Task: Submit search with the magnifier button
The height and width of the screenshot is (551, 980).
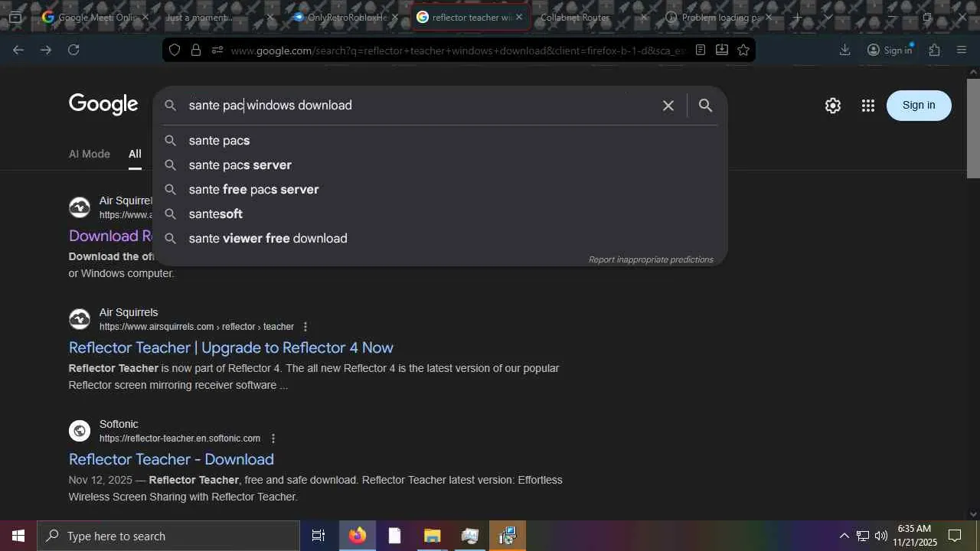Action: [705, 106]
